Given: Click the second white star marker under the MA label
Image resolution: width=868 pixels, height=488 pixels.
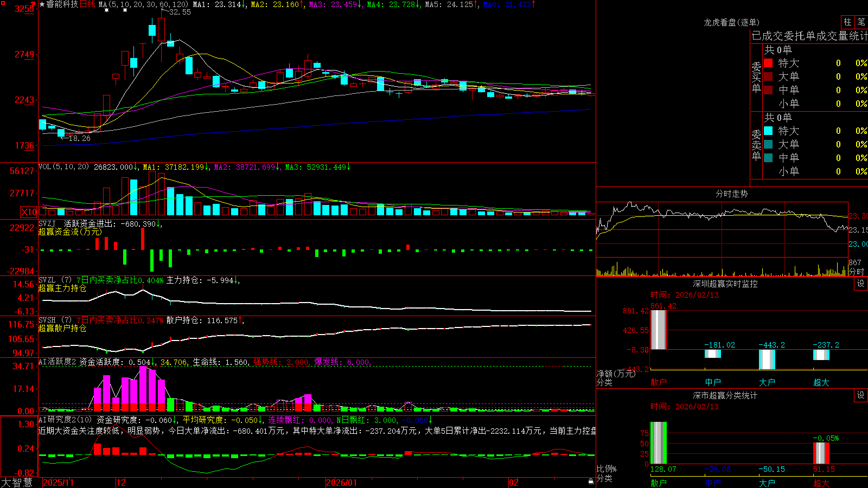Looking at the screenshot, I should (125, 10).
